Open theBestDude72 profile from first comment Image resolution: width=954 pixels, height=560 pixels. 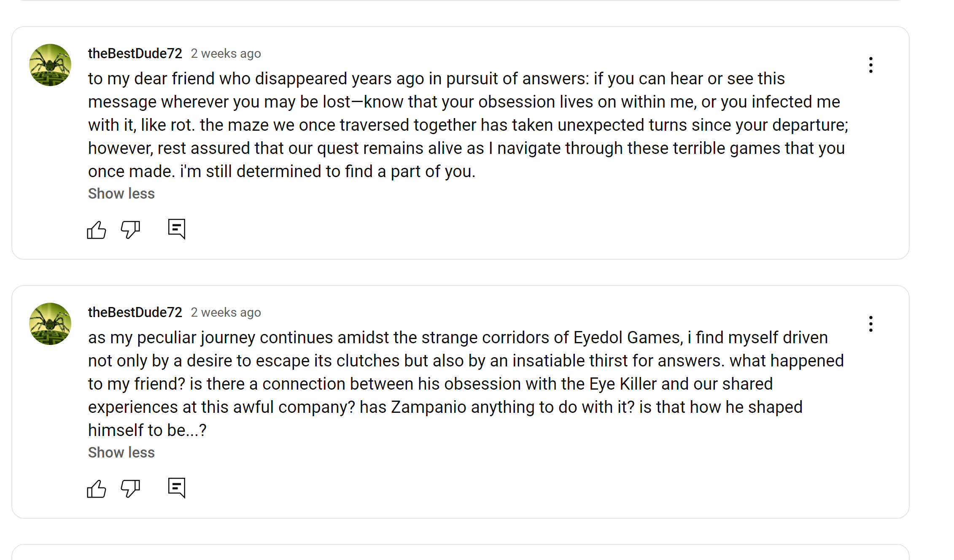tap(135, 54)
